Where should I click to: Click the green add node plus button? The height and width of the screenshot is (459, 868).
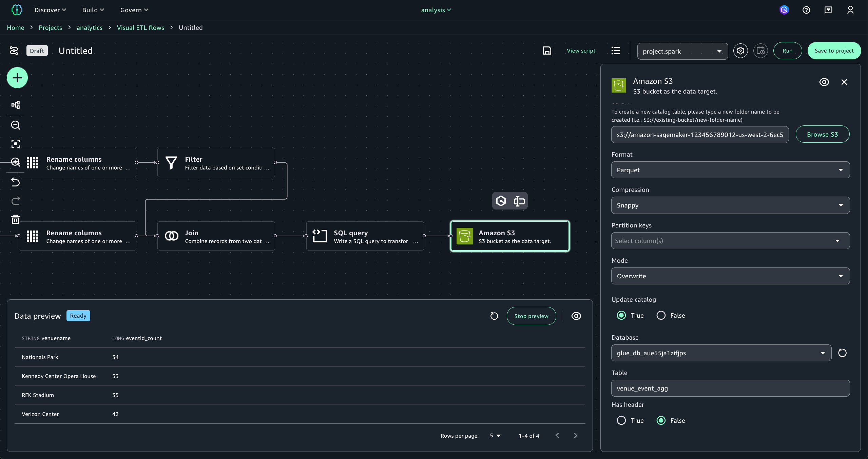(17, 78)
